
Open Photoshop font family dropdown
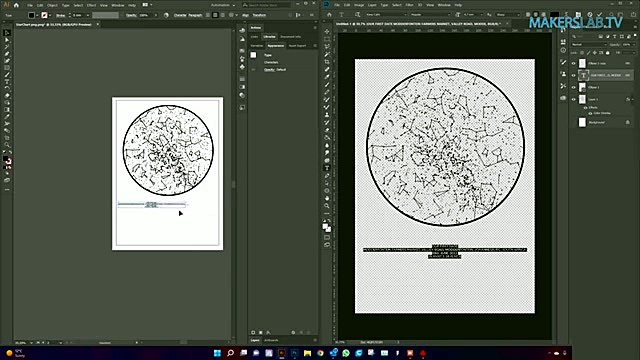coord(386,15)
